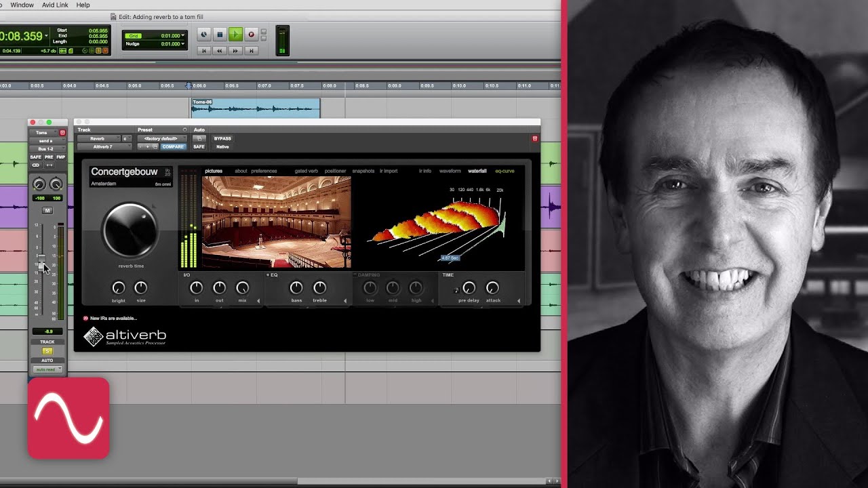Toggle the FMP button on the send
The image size is (868, 488).
(x=60, y=157)
